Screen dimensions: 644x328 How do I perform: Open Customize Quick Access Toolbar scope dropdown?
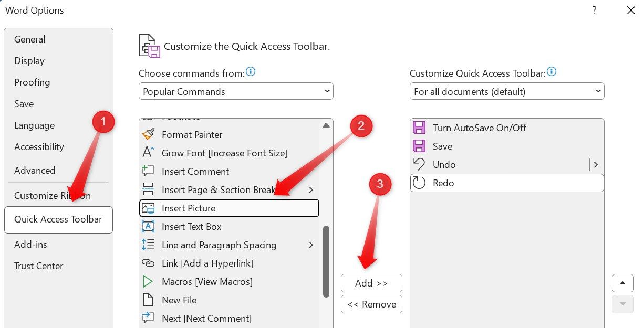(507, 91)
